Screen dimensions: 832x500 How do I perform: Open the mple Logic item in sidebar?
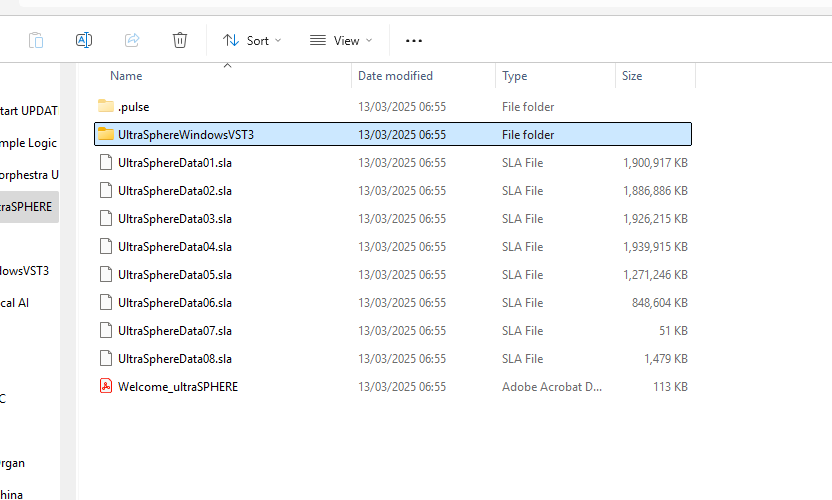[x=29, y=143]
